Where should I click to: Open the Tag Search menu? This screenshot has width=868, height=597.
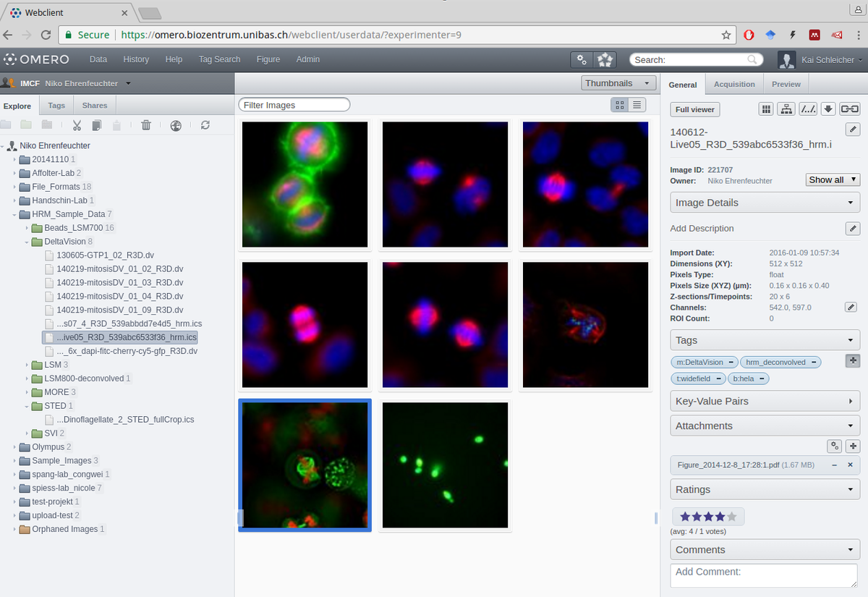(x=219, y=59)
